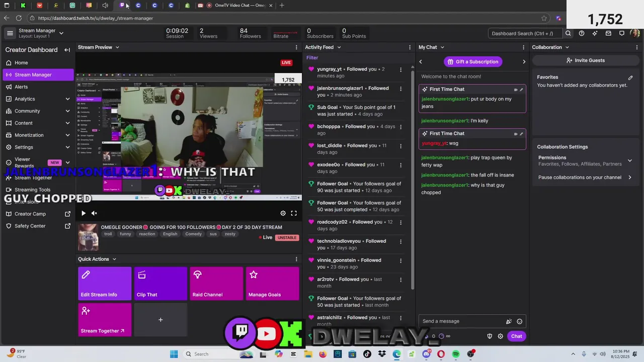644x362 pixels.
Task: Unmute the stream preview audio
Action: 94,213
